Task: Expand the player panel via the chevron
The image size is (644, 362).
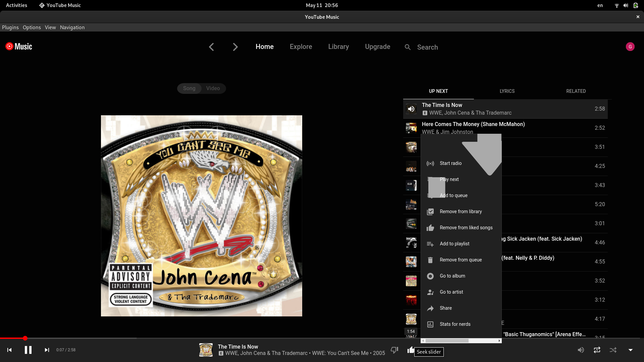Action: pos(630,350)
